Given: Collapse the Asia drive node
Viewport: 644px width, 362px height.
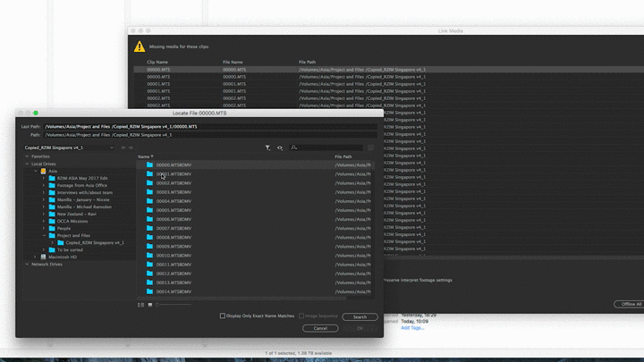Looking at the screenshot, I should (35, 171).
